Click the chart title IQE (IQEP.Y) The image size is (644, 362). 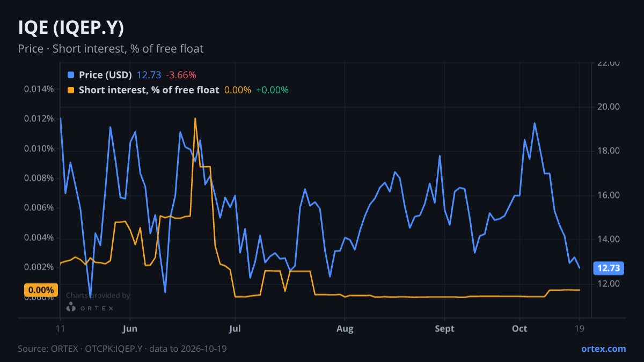pos(71,28)
